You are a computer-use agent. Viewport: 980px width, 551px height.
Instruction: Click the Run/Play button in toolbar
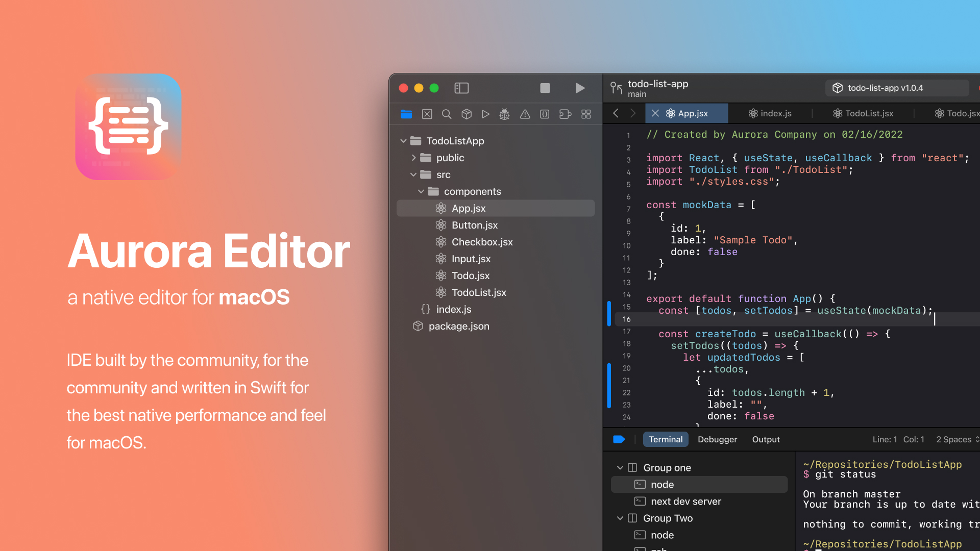click(579, 88)
